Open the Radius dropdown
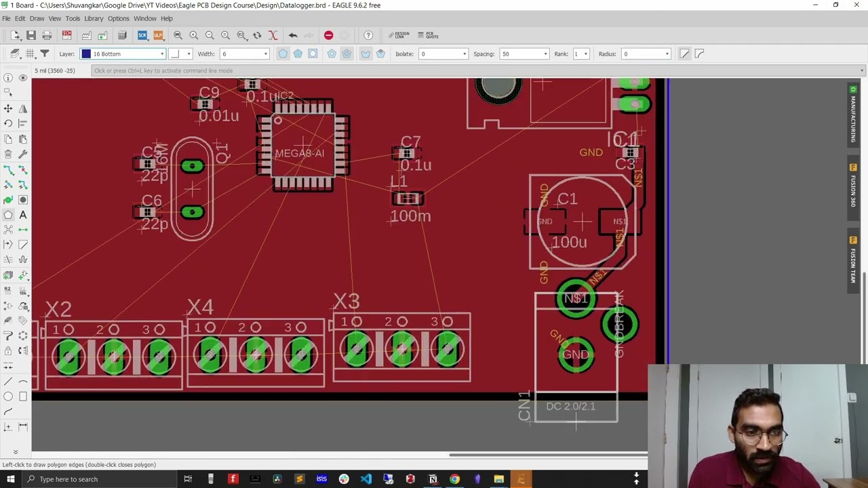868x488 pixels. (x=646, y=54)
